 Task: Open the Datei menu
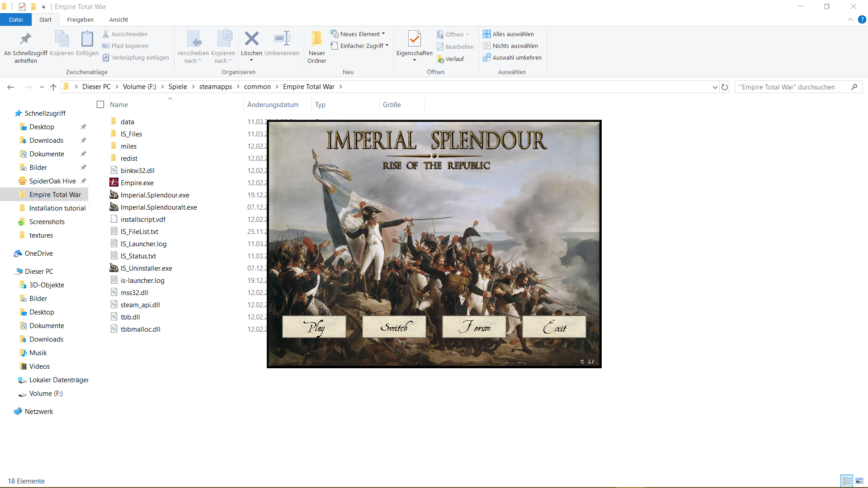(16, 19)
